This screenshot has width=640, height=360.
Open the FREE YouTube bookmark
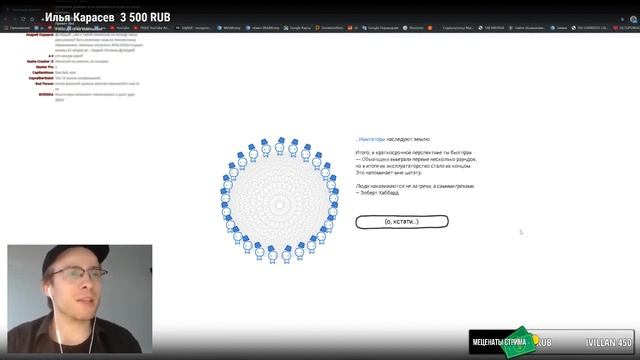pos(151,28)
